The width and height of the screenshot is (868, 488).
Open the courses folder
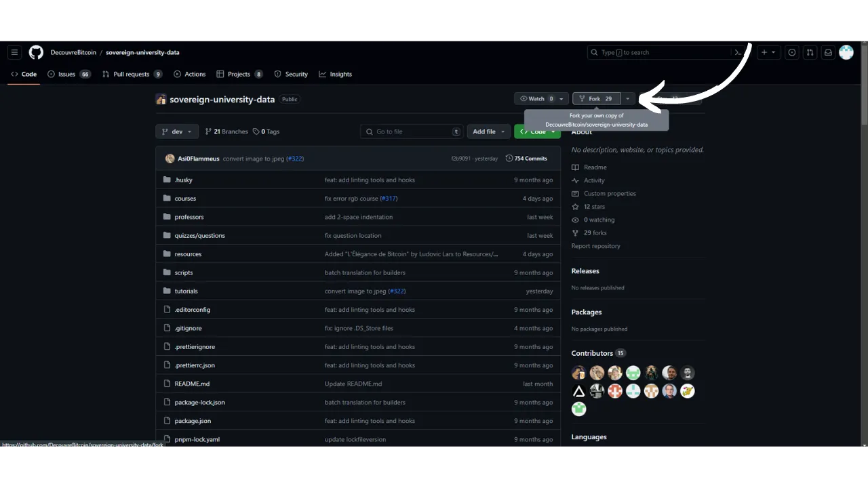pyautogui.click(x=185, y=199)
